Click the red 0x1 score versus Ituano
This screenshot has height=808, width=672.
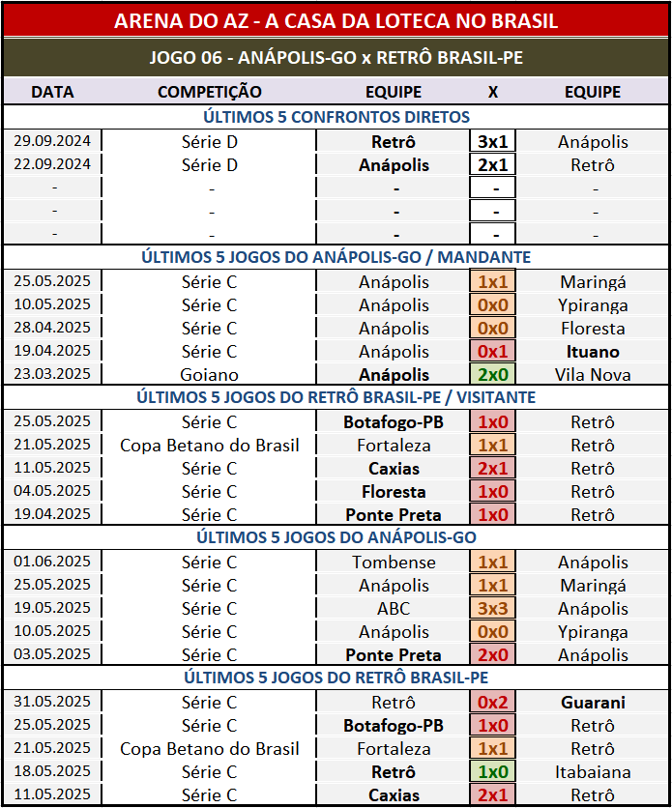click(493, 352)
